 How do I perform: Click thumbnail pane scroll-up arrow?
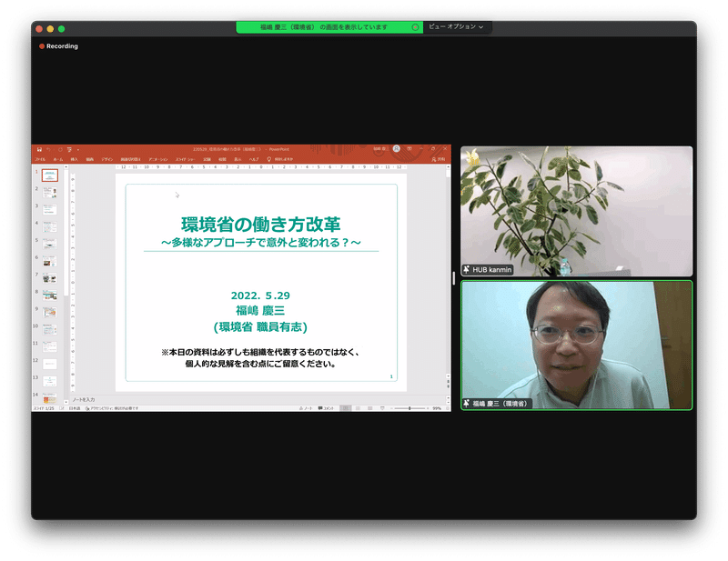click(66, 166)
